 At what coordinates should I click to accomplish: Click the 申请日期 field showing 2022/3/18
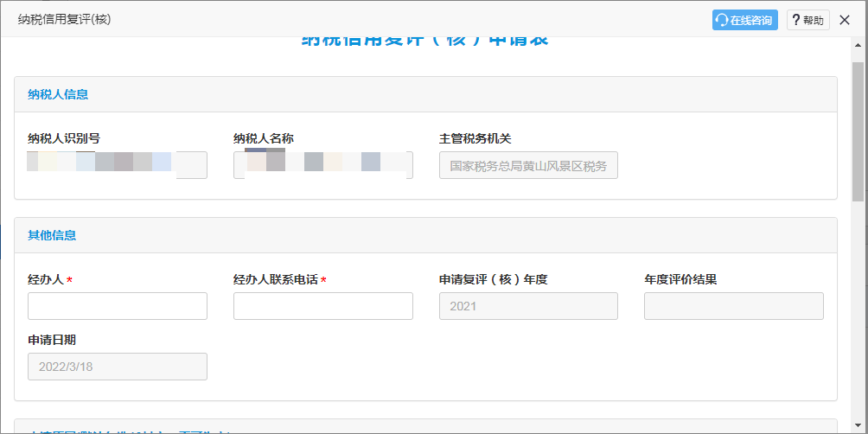tap(118, 367)
